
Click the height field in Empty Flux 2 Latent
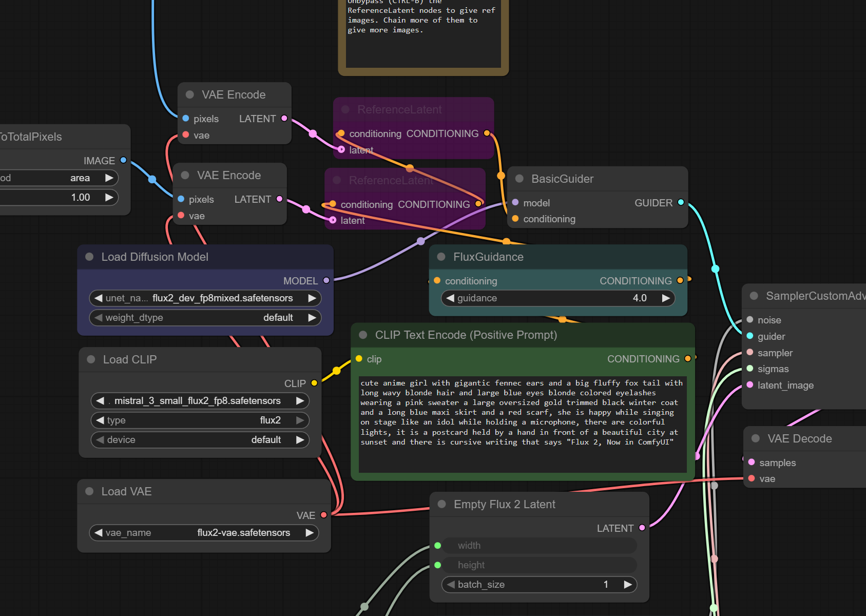(539, 565)
